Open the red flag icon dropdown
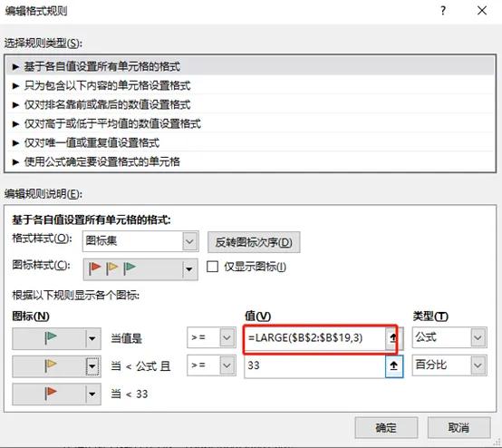The width and height of the screenshot is (502, 448). pyautogui.click(x=92, y=394)
